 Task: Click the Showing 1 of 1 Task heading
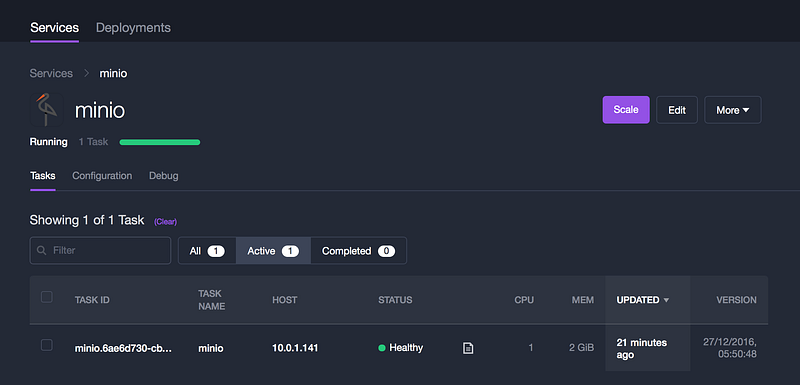87,220
